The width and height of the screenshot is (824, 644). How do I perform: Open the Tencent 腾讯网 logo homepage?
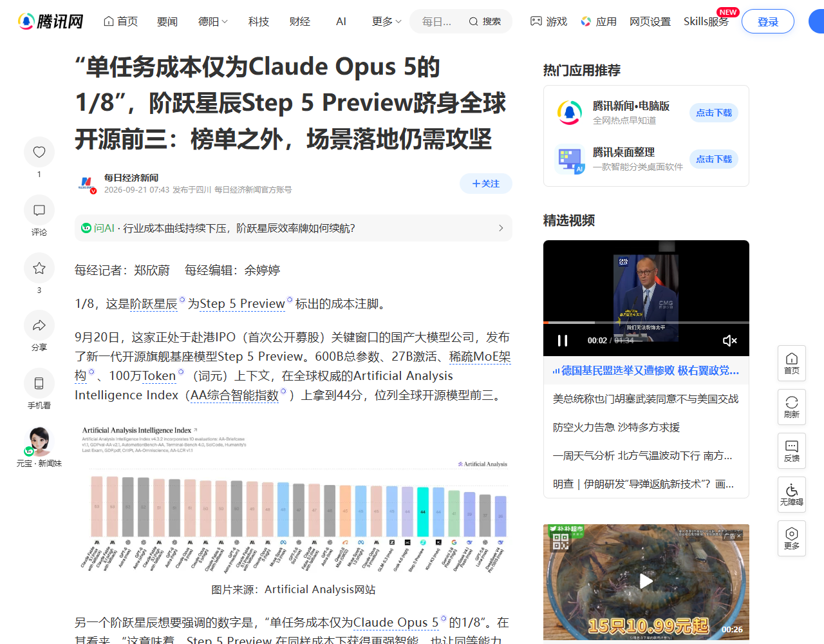51,21
